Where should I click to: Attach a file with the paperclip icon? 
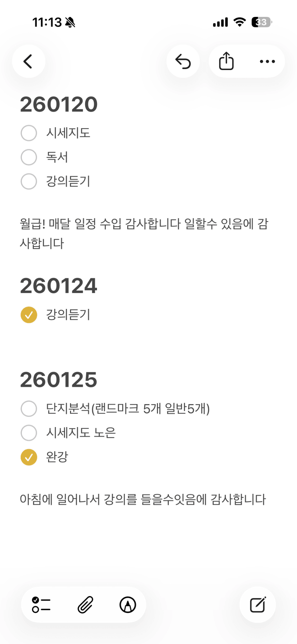85,604
